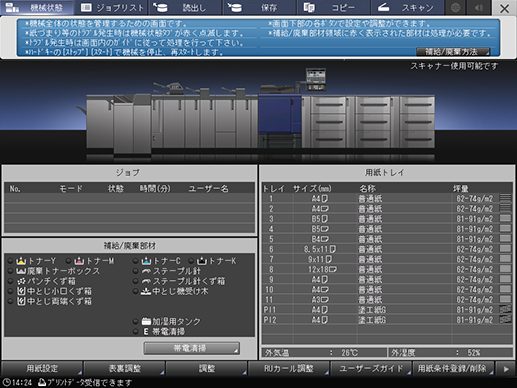The height and width of the screenshot is (388, 517).
Task: Switch to the スキャン tab
Action: pos(407,7)
